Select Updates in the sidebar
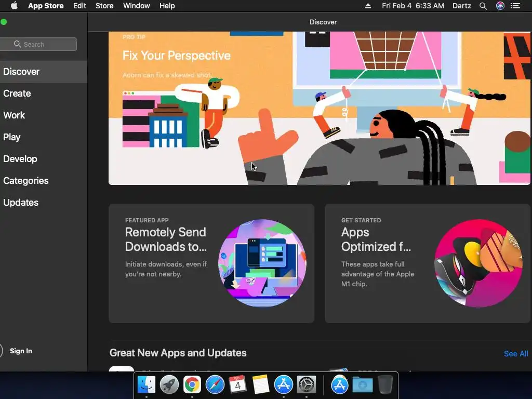This screenshot has width=532, height=399. click(43, 203)
